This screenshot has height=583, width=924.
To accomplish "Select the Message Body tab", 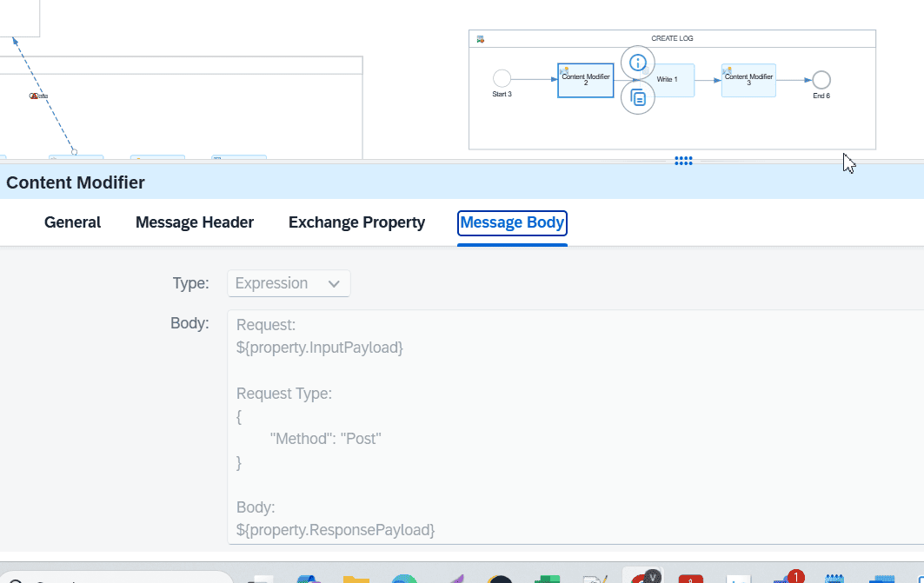I will coord(512,222).
